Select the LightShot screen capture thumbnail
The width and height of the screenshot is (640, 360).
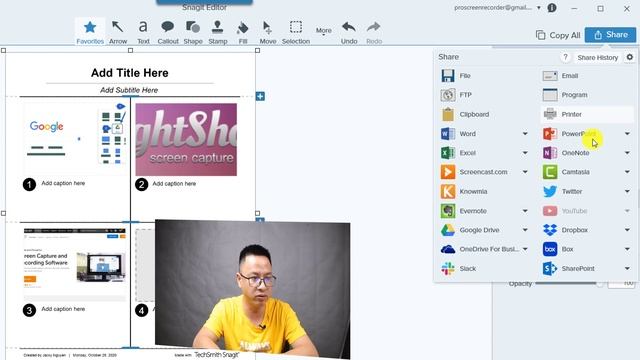coord(186,140)
